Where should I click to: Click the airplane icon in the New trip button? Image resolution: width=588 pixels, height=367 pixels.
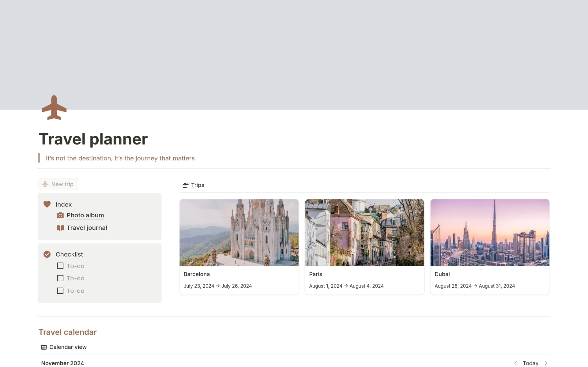point(45,184)
